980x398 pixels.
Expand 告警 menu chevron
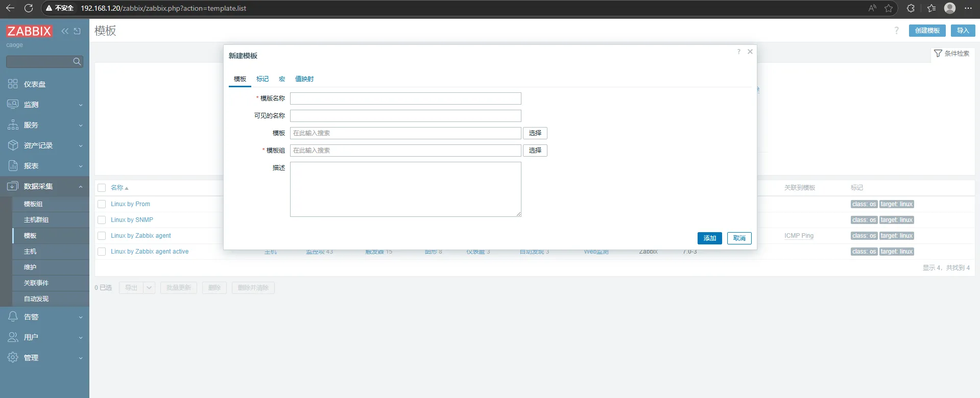[x=81, y=317]
